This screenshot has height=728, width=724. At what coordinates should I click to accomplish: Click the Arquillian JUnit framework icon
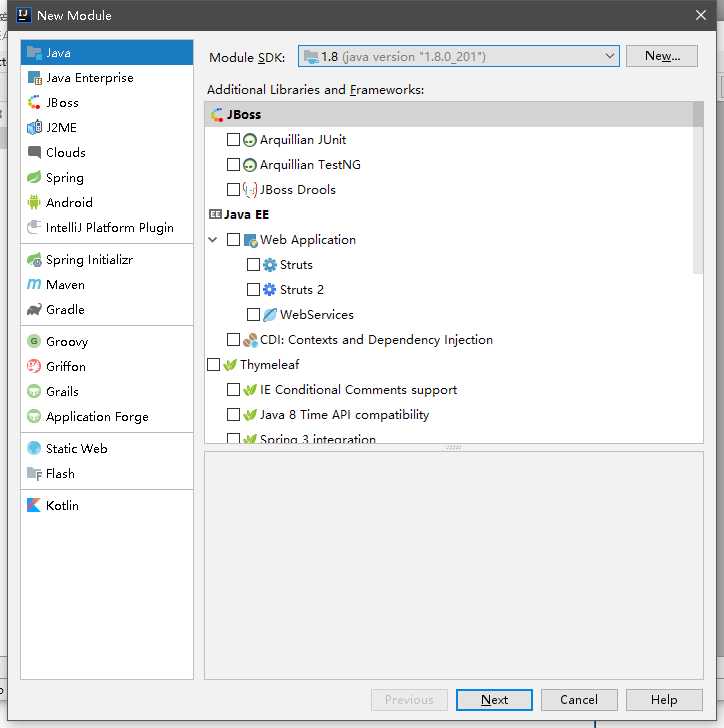250,140
